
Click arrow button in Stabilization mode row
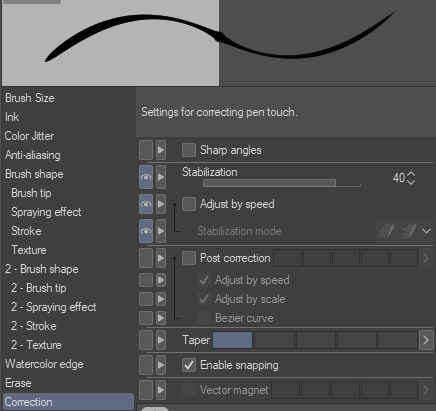(161, 231)
